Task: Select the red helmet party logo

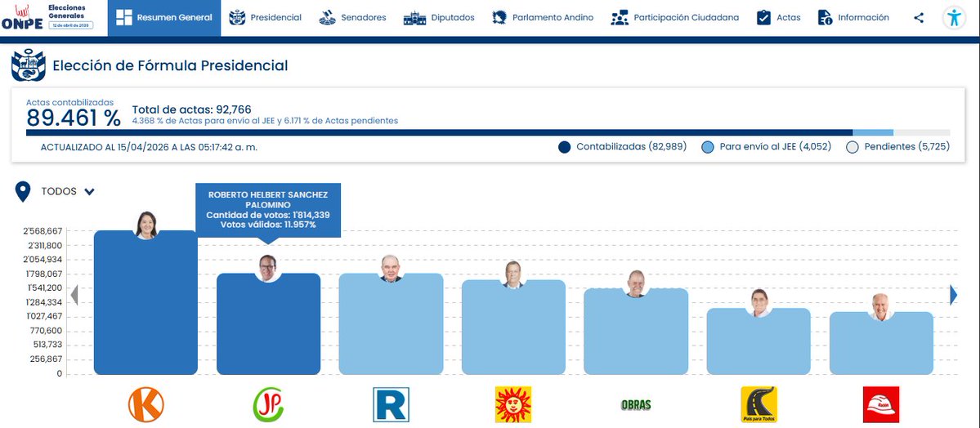Action: pos(880,404)
